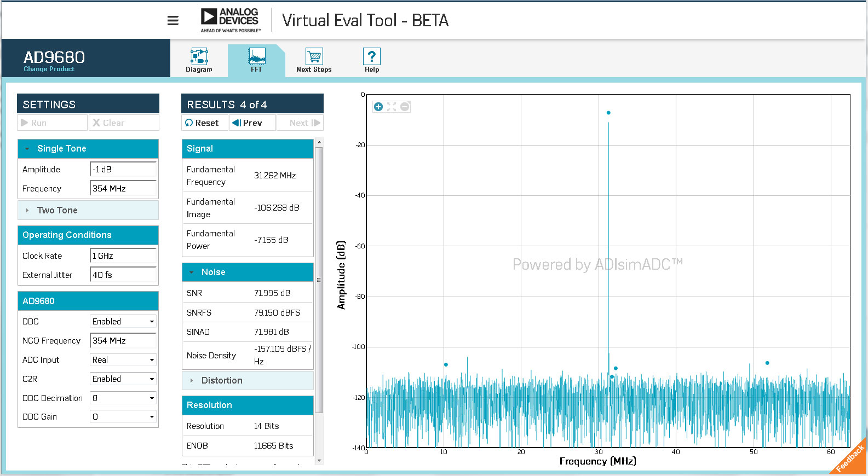Click the Analog Devices logo
Image resolution: width=868 pixels, height=476 pixels.
pyautogui.click(x=231, y=20)
